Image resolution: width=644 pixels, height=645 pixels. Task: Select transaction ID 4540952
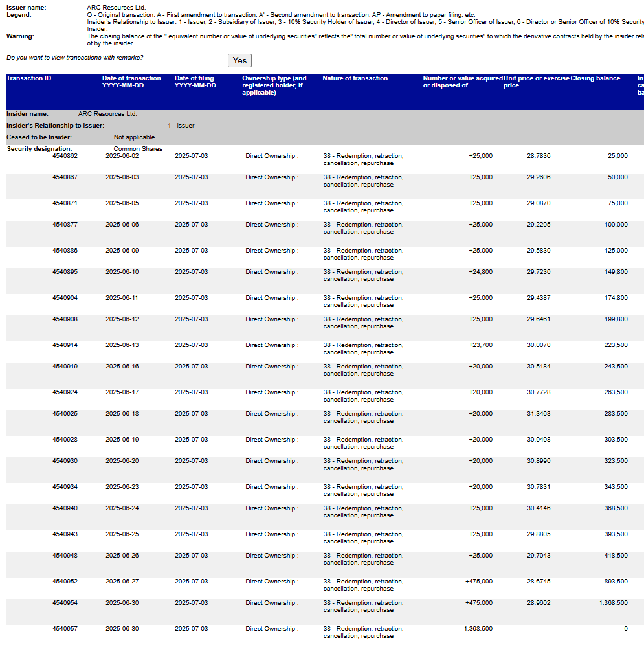coord(65,581)
